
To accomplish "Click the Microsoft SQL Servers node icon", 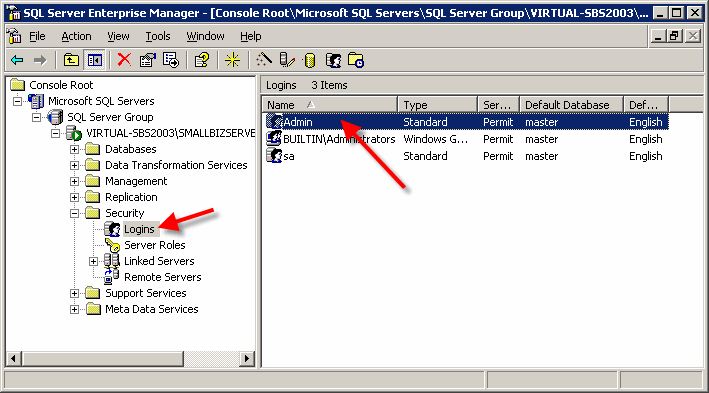I will click(x=36, y=101).
